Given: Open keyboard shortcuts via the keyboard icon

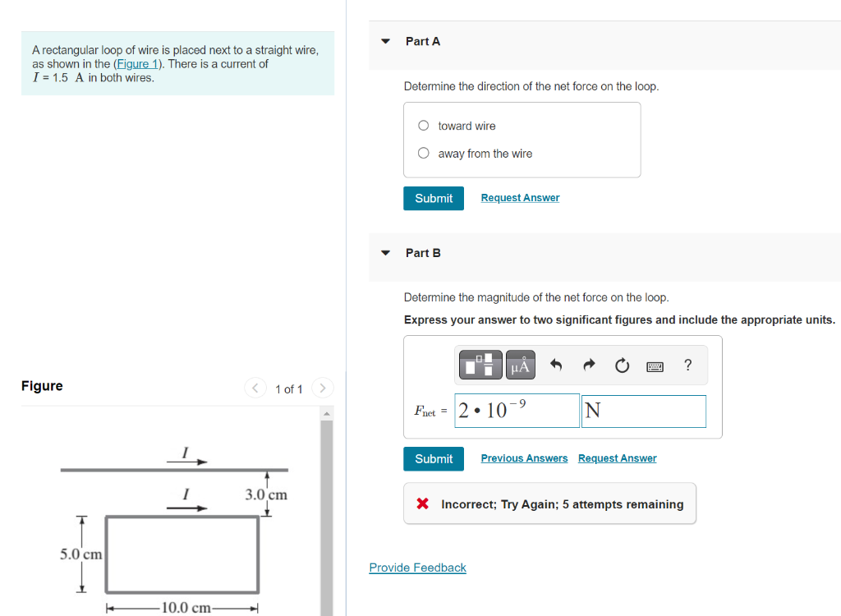Looking at the screenshot, I should (655, 365).
